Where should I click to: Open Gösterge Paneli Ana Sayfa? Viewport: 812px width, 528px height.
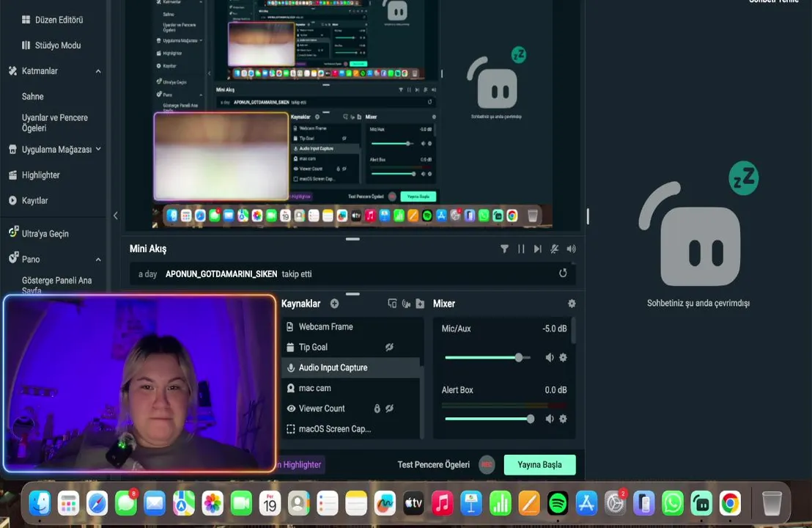point(57,285)
